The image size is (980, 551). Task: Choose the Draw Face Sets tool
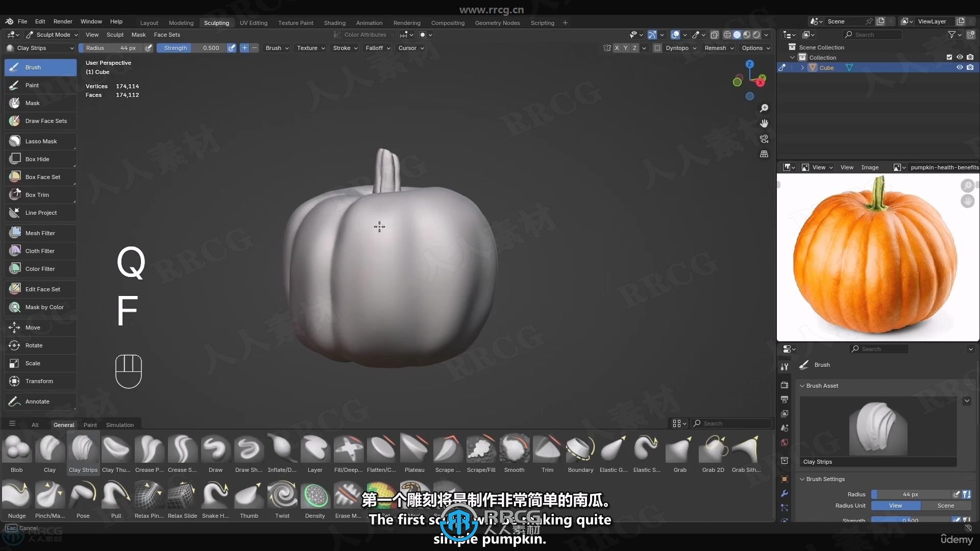tap(40, 121)
